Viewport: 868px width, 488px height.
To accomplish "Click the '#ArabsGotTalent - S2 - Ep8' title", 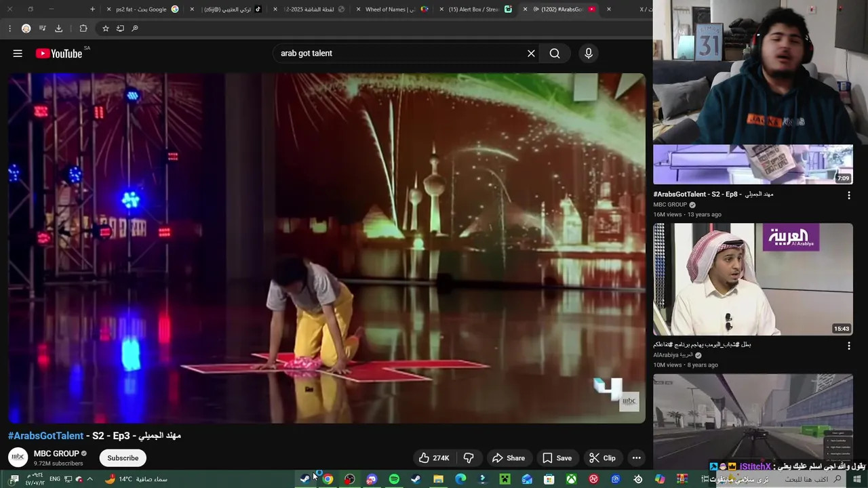I will 713,195.
